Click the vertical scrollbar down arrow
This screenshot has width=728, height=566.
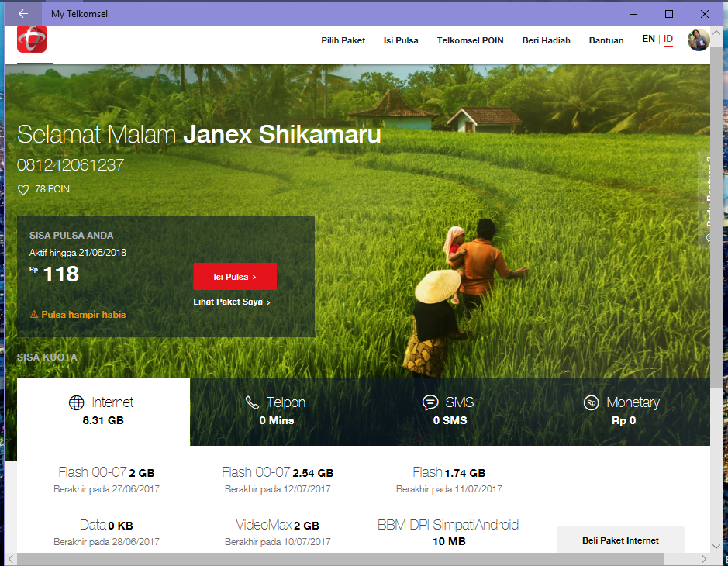coord(716,547)
